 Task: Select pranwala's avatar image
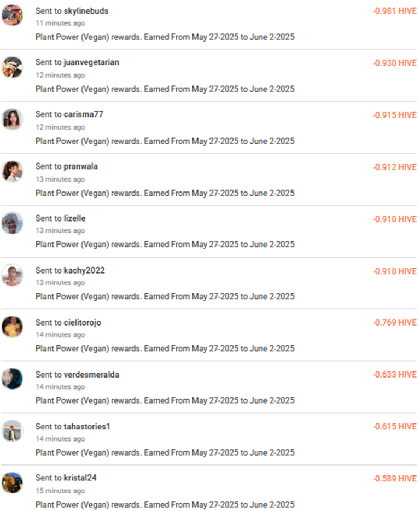pyautogui.click(x=12, y=171)
